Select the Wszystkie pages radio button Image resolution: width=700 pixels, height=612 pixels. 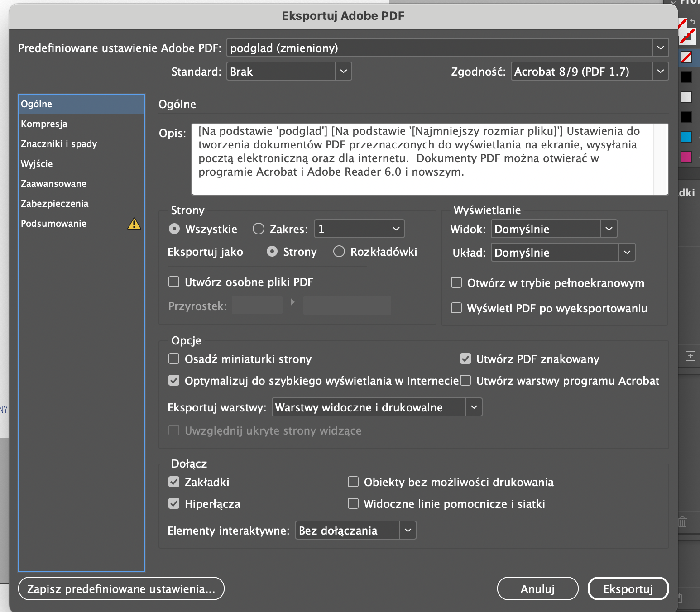click(174, 229)
